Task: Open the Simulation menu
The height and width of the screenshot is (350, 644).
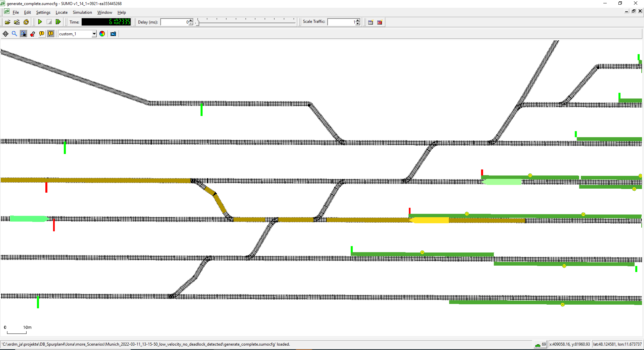Action: coord(82,12)
